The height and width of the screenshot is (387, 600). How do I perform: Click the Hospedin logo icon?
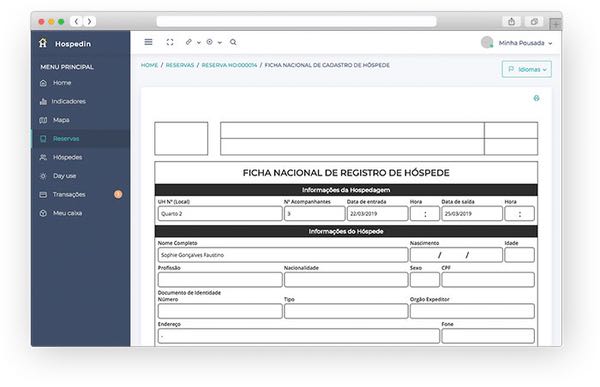43,43
